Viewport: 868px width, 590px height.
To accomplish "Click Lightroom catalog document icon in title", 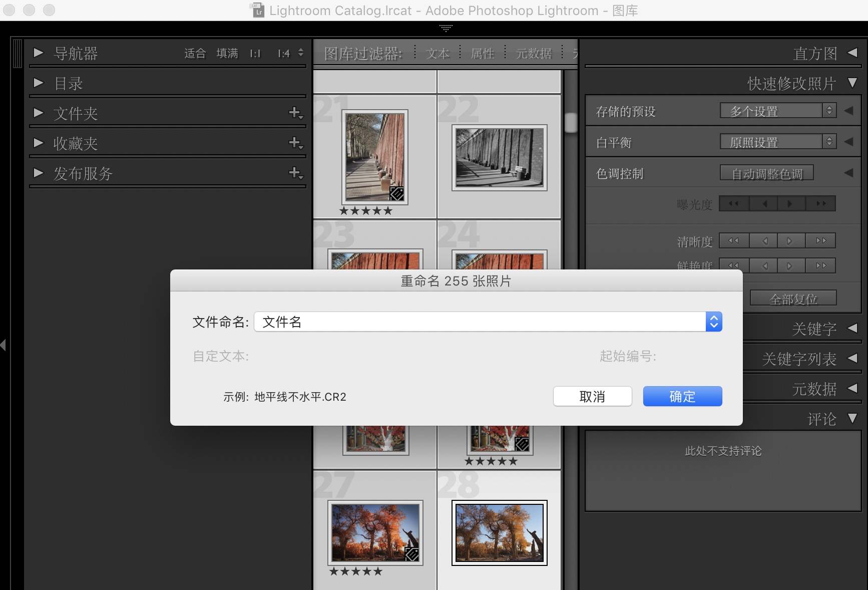I will pos(258,10).
